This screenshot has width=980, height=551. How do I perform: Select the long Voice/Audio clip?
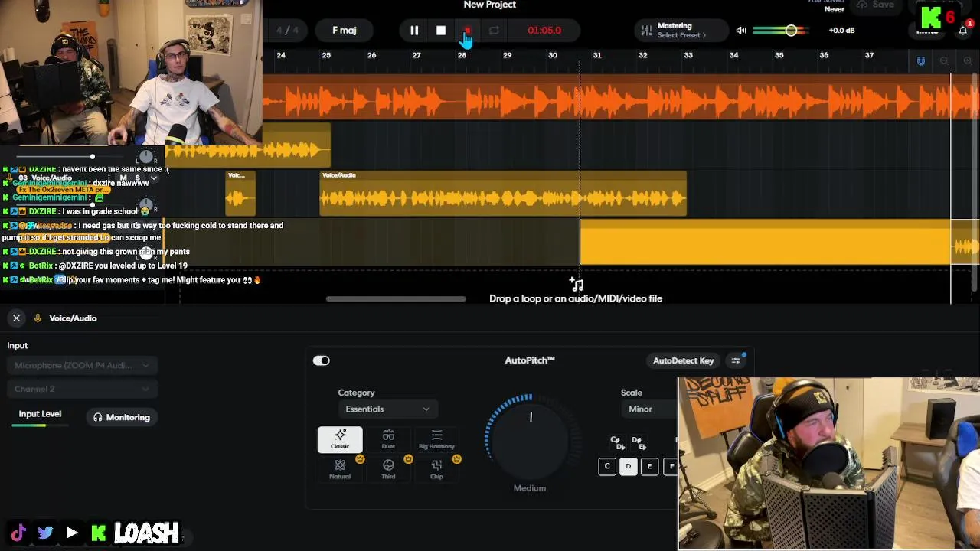coord(503,194)
